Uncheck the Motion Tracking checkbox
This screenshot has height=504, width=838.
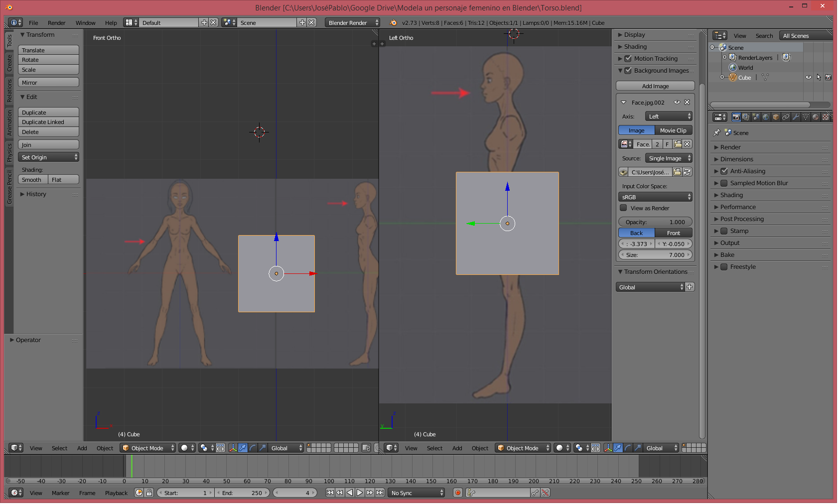[x=628, y=59]
